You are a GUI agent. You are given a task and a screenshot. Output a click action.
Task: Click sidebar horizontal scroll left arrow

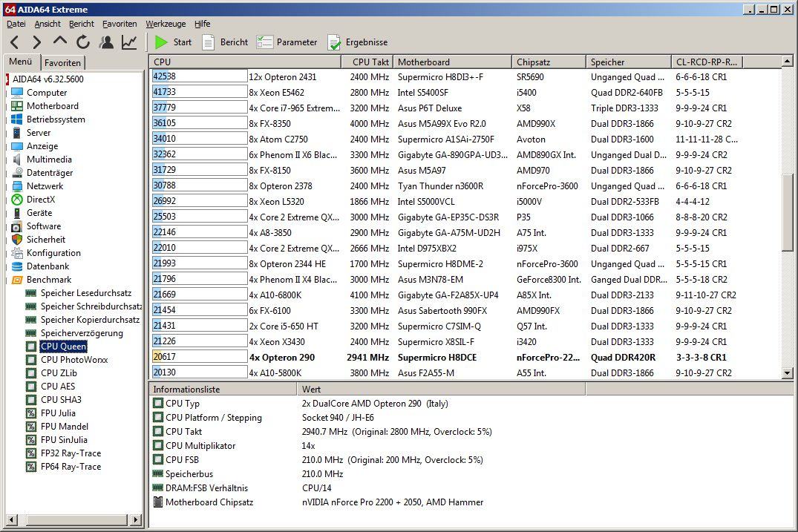point(12,520)
